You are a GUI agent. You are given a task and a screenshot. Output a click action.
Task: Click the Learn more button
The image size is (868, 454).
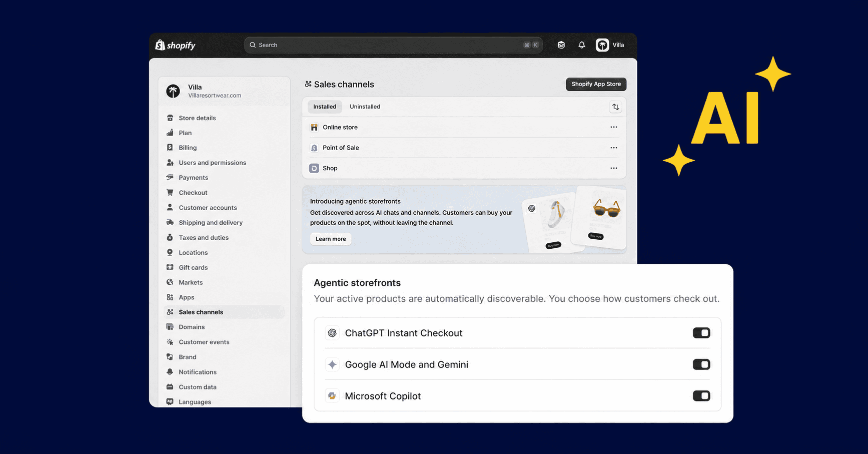coord(330,239)
